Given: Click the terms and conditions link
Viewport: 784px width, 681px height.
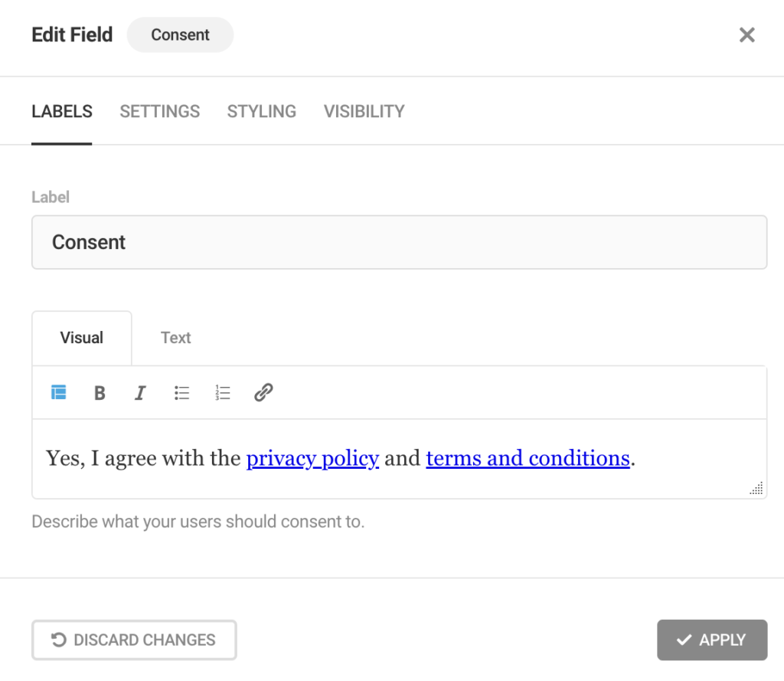Looking at the screenshot, I should click(528, 458).
